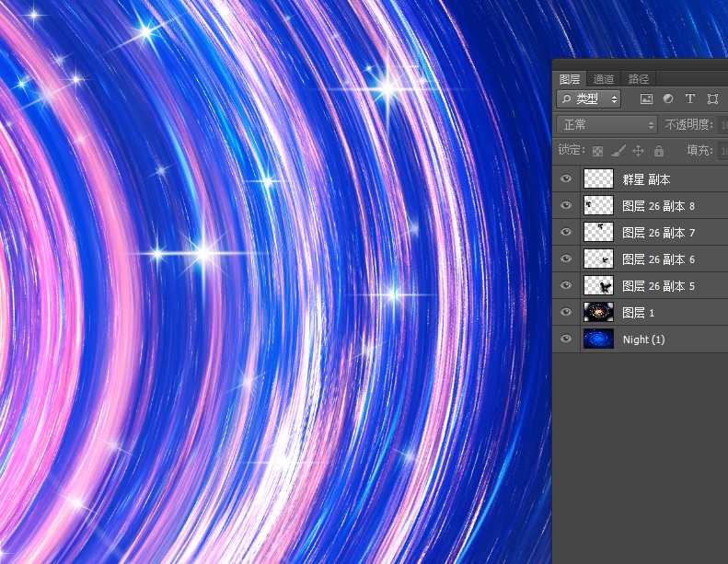
Task: Hide the 图层 26 副本 6 layer
Action: pyautogui.click(x=566, y=259)
